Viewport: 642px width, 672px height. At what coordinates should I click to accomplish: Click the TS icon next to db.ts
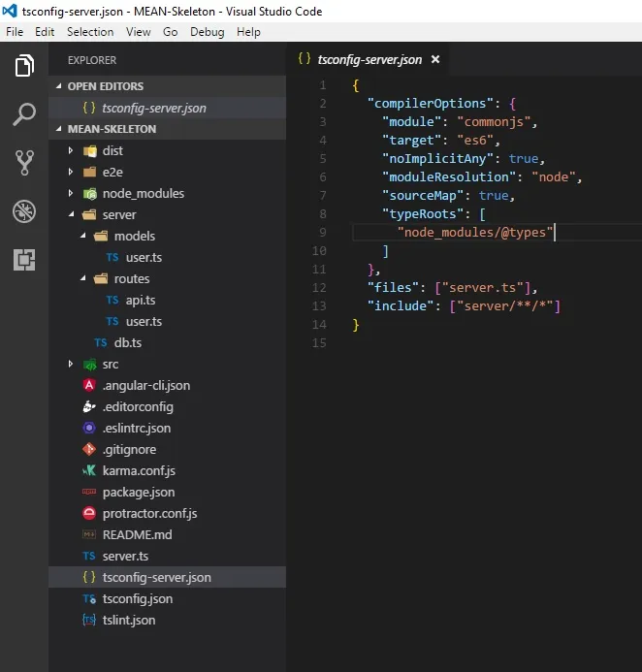(101, 343)
